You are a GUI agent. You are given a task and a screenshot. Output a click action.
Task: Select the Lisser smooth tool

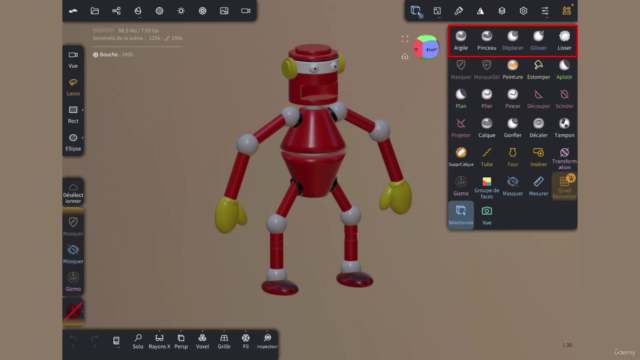coord(564,40)
